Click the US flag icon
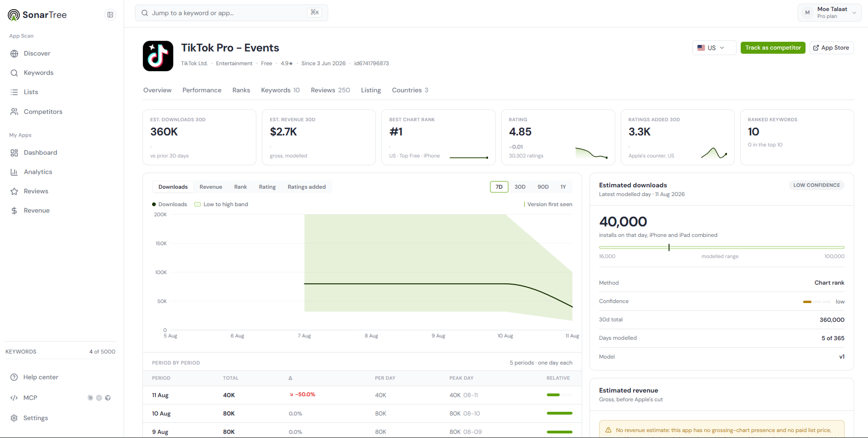The image size is (868, 438). coord(701,48)
